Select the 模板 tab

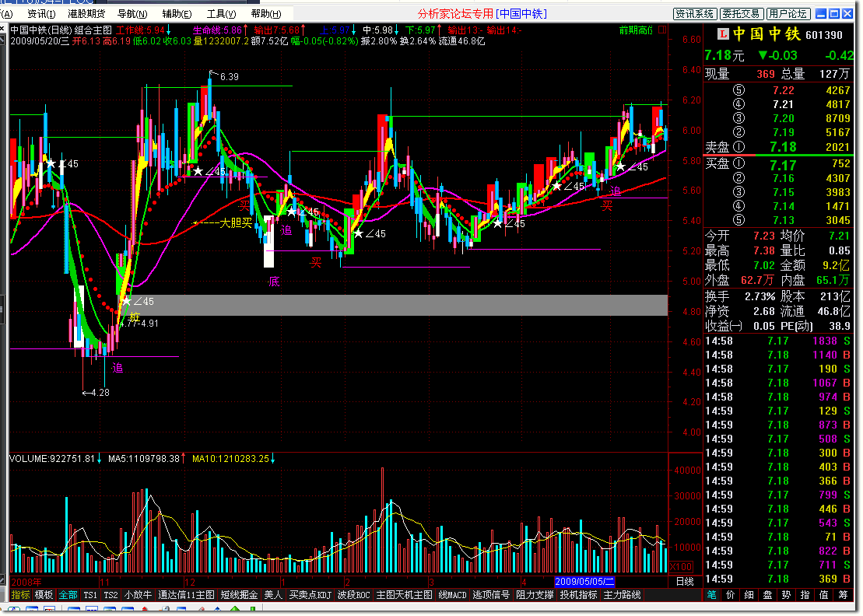click(44, 595)
